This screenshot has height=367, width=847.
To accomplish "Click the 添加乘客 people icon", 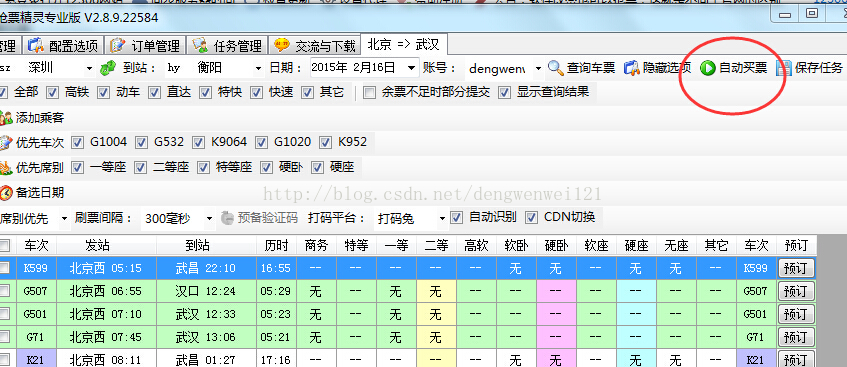I will [6, 117].
